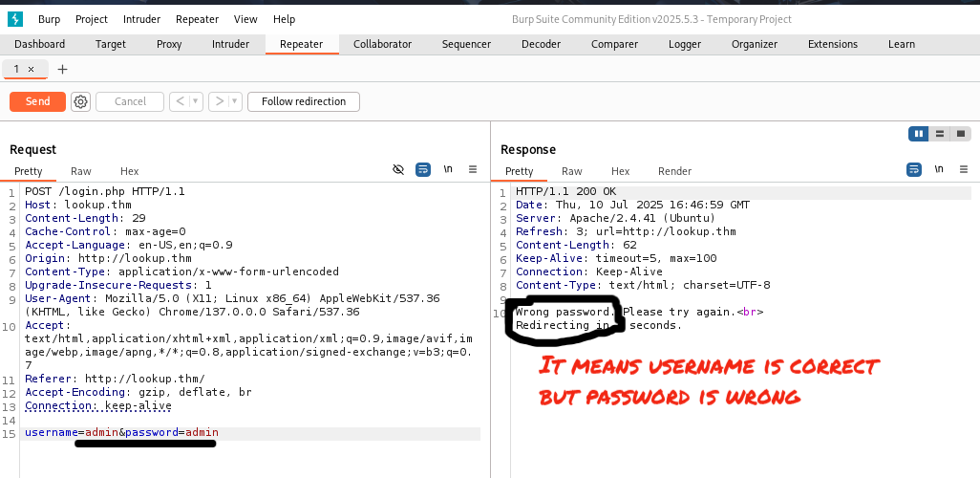Click the Follow redirection button
Screen dimensions: 980x478
click(x=303, y=101)
